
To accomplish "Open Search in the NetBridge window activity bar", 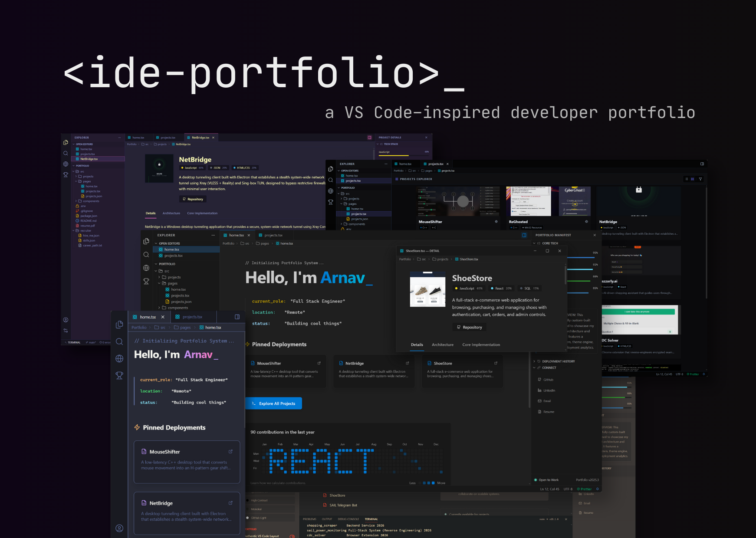I will point(66,153).
